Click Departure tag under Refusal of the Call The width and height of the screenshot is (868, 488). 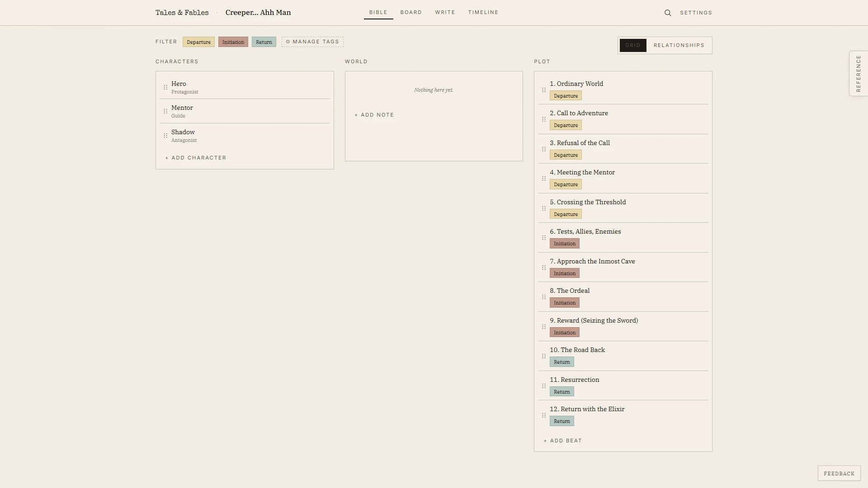(566, 155)
